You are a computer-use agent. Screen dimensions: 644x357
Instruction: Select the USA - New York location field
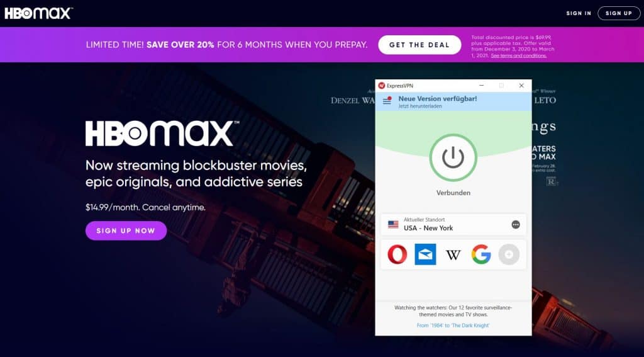pyautogui.click(x=453, y=225)
